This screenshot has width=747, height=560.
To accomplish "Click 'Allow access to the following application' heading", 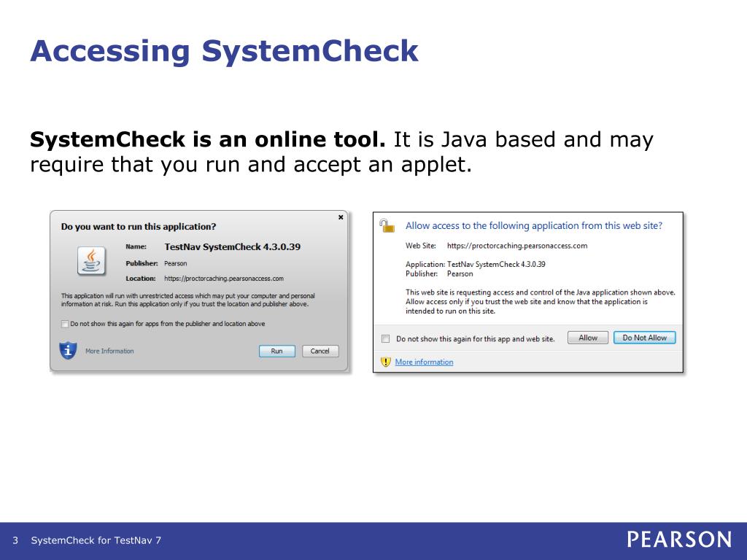I will (x=533, y=226).
